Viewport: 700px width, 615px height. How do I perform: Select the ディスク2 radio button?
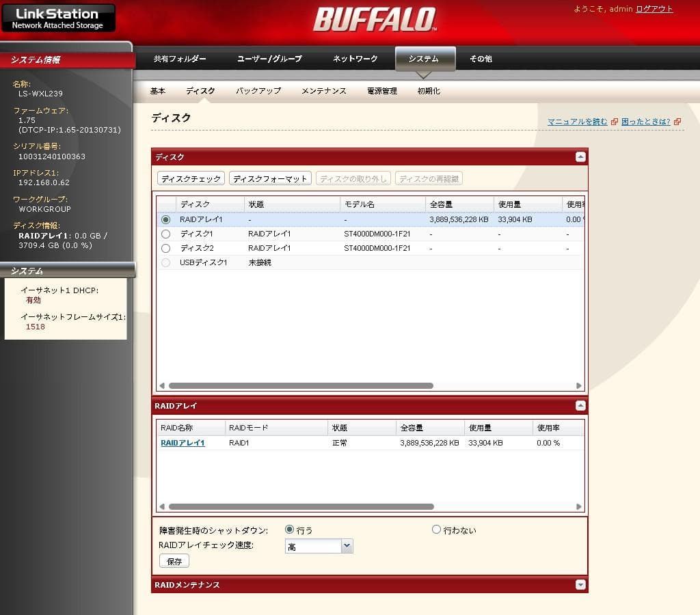(165, 248)
